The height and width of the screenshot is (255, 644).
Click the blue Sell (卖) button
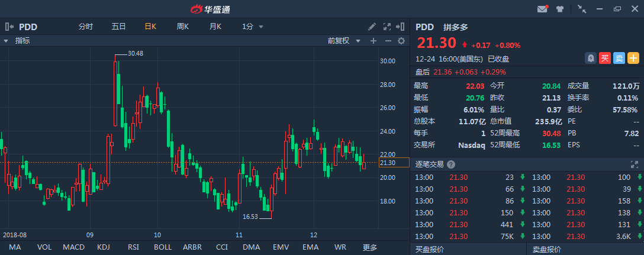pos(619,59)
